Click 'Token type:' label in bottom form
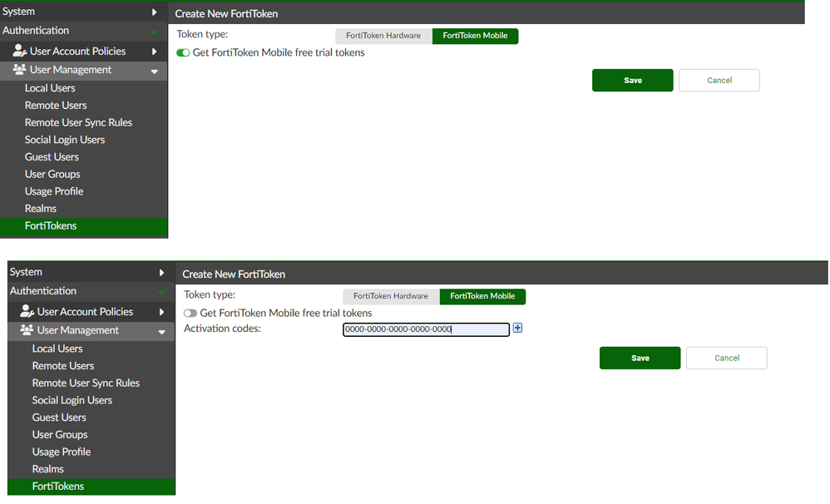 tap(210, 294)
